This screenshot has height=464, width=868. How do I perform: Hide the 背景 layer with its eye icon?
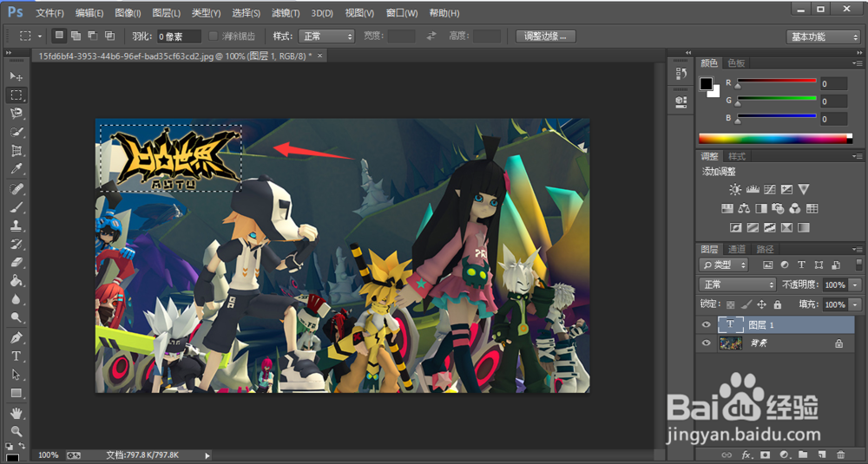[x=706, y=343]
